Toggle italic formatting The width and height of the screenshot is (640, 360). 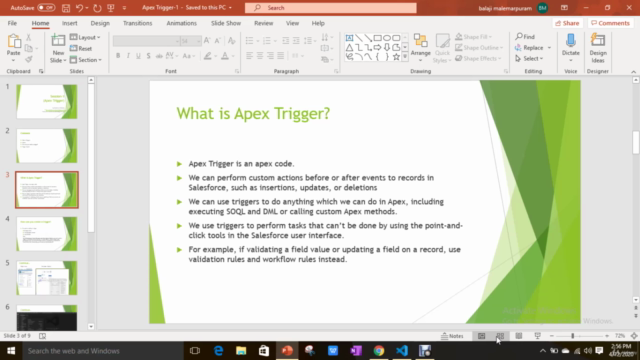pos(128,56)
